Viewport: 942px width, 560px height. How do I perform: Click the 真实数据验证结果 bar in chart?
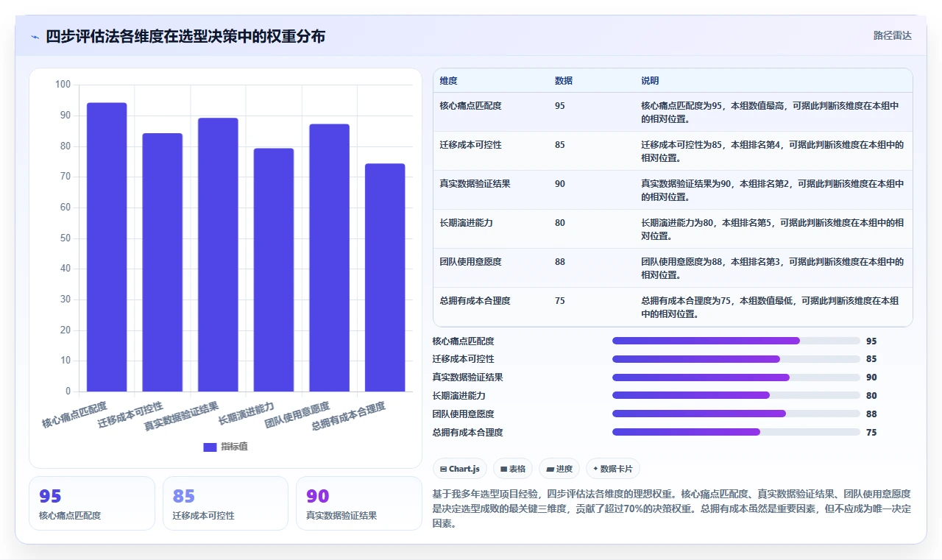tap(218, 255)
